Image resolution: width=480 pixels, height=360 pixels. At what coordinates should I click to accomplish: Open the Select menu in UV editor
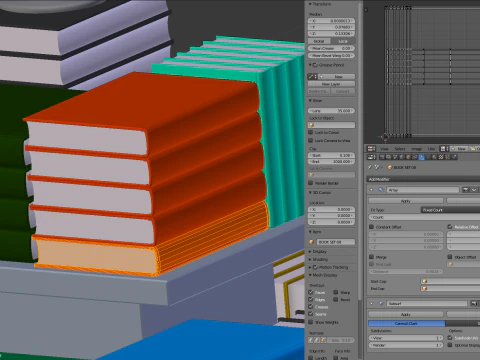tap(400, 149)
